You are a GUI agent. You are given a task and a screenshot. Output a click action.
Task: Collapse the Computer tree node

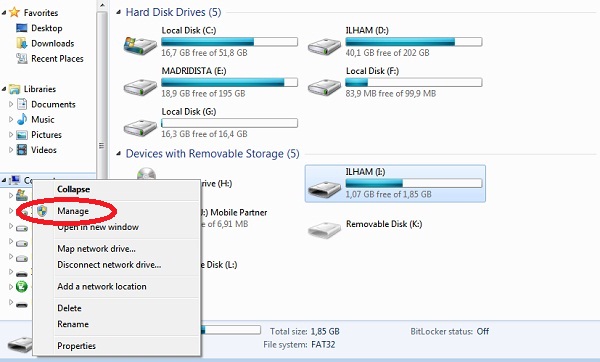[x=4, y=180]
